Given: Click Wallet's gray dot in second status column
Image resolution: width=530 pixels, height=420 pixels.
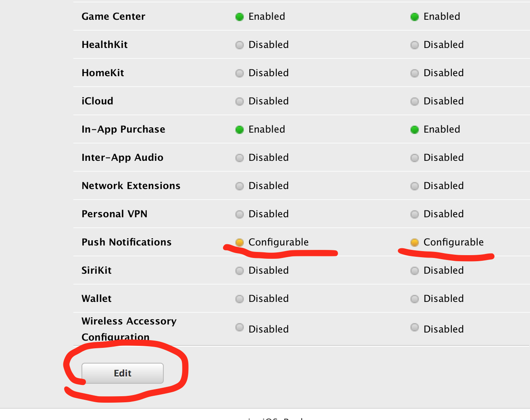Looking at the screenshot, I should coord(415,299).
